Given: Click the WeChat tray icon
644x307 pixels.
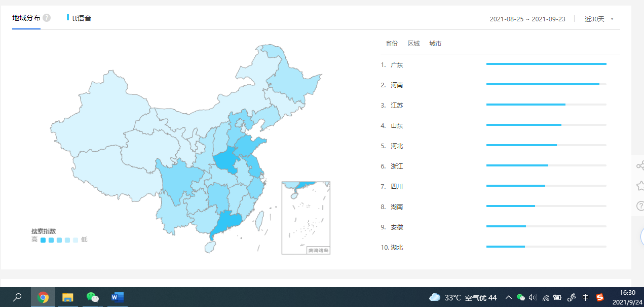Looking at the screenshot, I should tap(521, 297).
